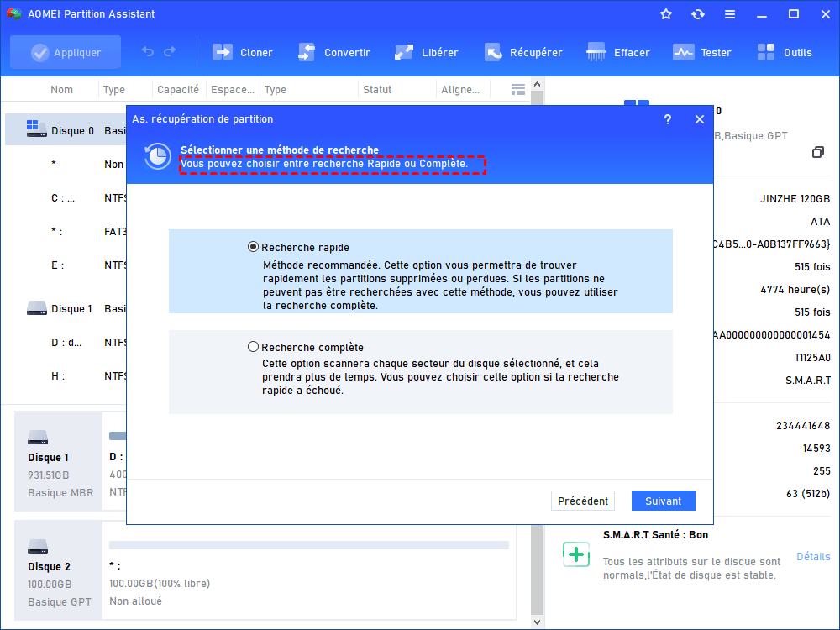
Task: Click the Disque 1 drive icon in list
Action: (36, 308)
